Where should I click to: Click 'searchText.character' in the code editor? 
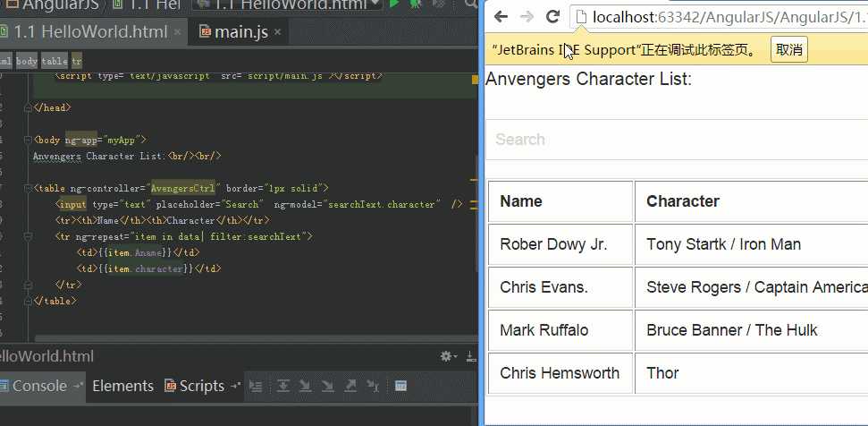coord(382,204)
